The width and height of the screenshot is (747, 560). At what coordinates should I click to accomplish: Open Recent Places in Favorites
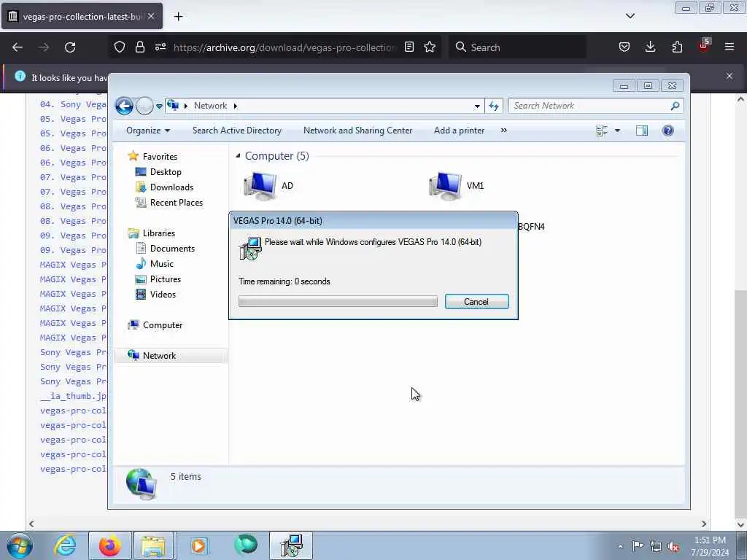[x=169, y=203]
